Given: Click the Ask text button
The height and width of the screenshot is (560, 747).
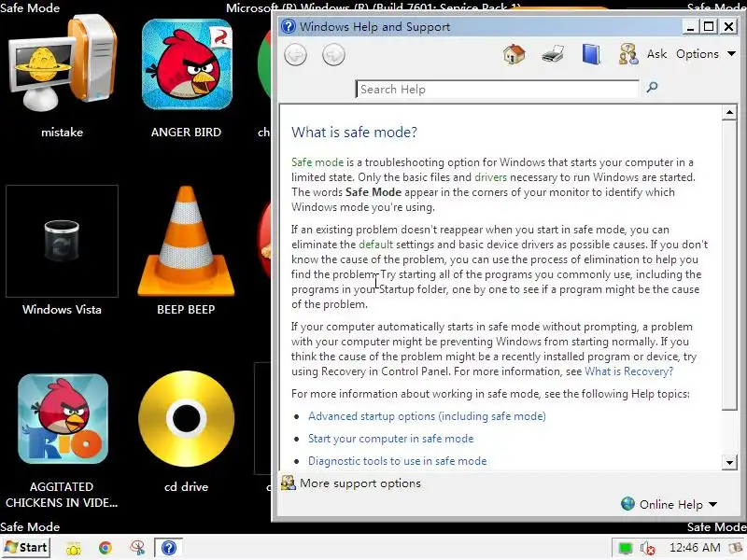Looking at the screenshot, I should click(x=656, y=54).
